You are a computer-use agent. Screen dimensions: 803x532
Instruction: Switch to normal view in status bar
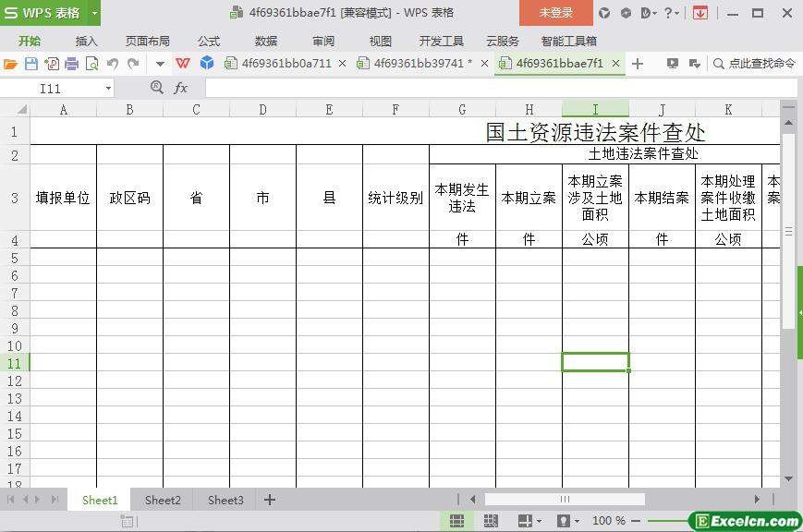(x=456, y=521)
